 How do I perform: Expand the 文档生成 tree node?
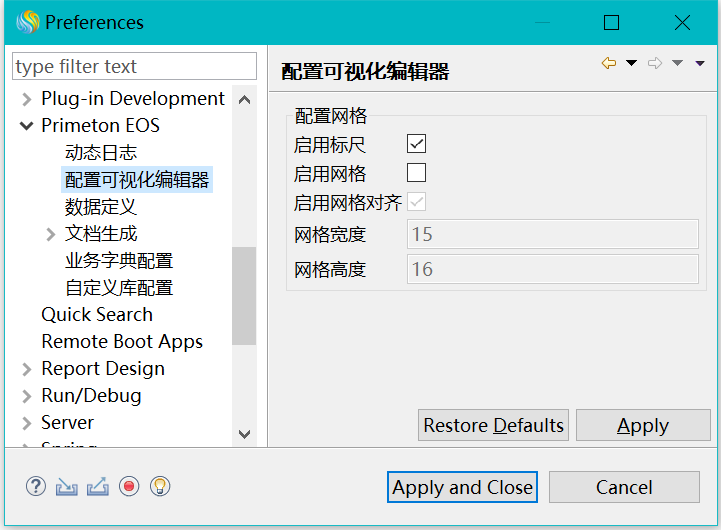click(x=51, y=234)
